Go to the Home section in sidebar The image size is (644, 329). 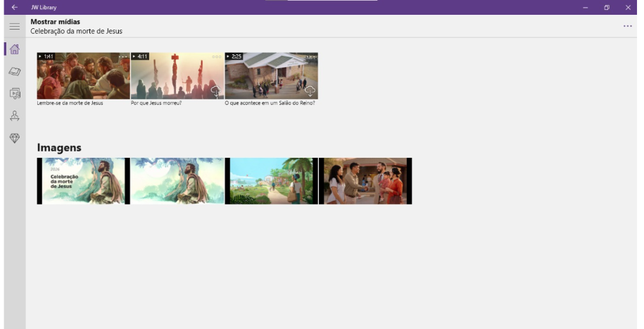[x=14, y=49]
